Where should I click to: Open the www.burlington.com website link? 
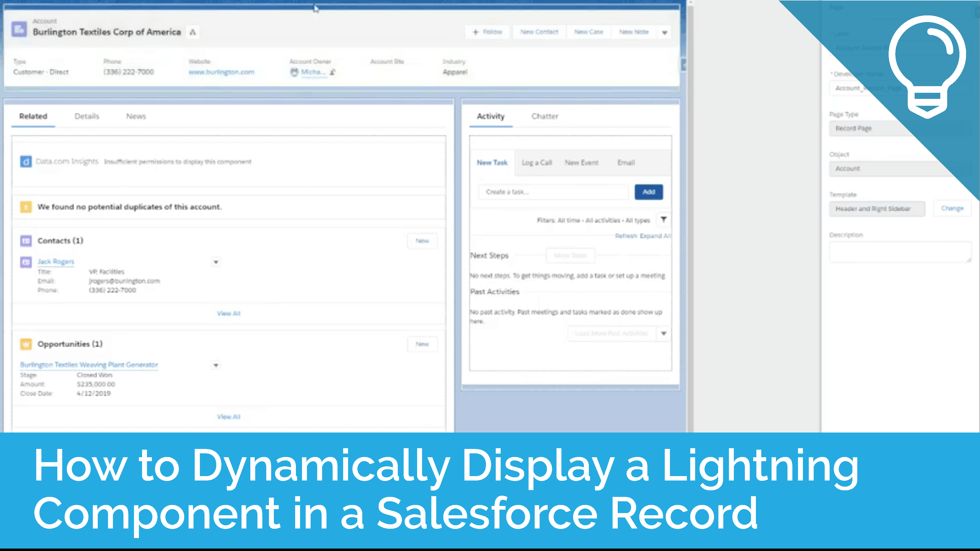pos(221,72)
